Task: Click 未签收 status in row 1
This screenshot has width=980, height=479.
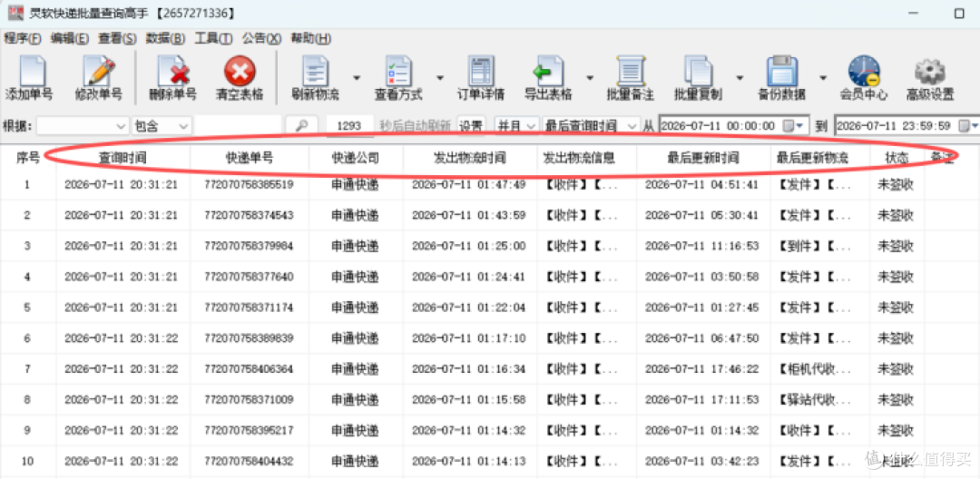Action: coord(896,185)
